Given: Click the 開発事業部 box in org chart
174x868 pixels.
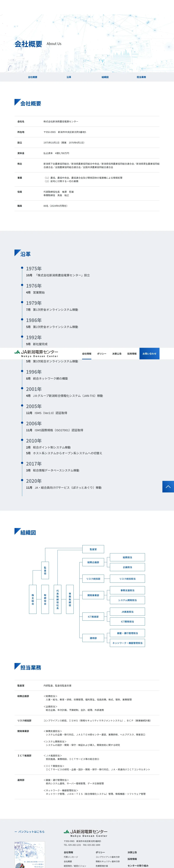Looking at the screenshot, I should click(x=93, y=595).
